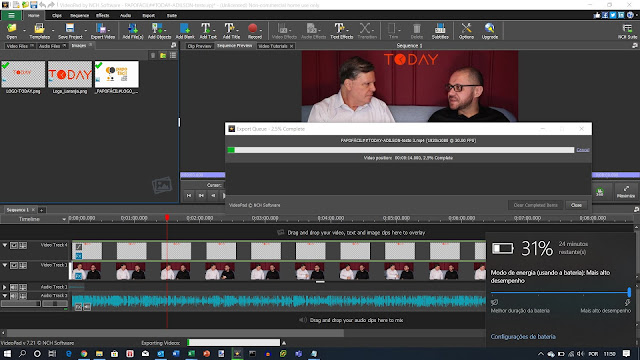This screenshot has height=360, width=640.
Task: Collapse Video Track 4 with its triangle
Action: click(x=5, y=245)
